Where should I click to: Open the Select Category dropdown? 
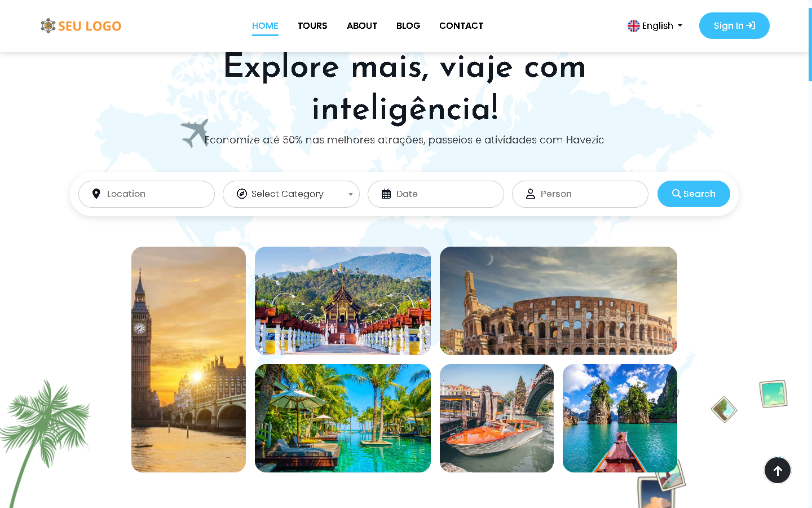pyautogui.click(x=291, y=194)
